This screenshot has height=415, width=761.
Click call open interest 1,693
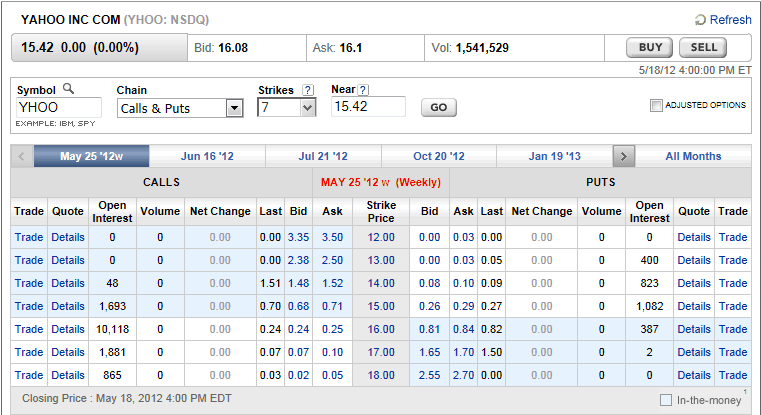(113, 306)
